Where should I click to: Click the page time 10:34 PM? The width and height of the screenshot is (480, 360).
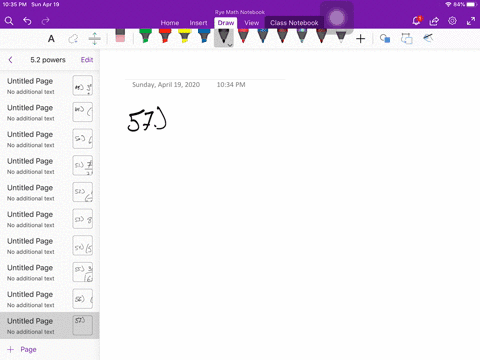231,85
